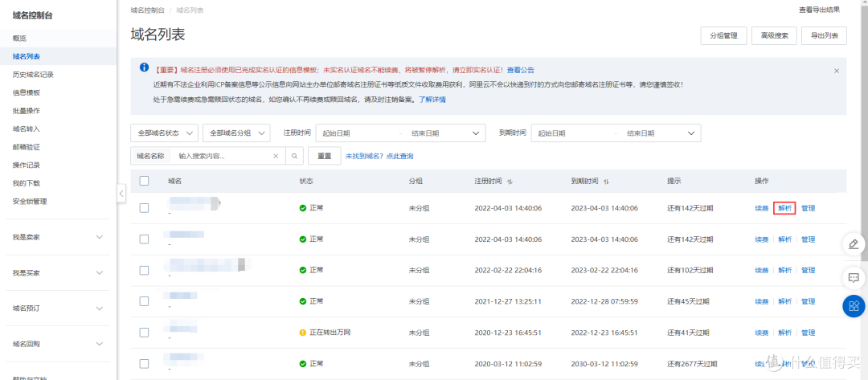Screen dimensions: 868x380
Task: Click 管理 for row with 45天过期
Action: [809, 301]
